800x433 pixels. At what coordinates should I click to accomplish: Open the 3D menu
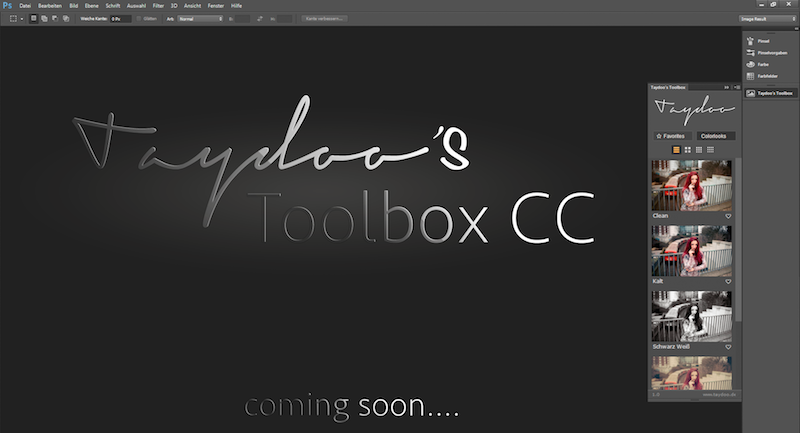point(174,6)
